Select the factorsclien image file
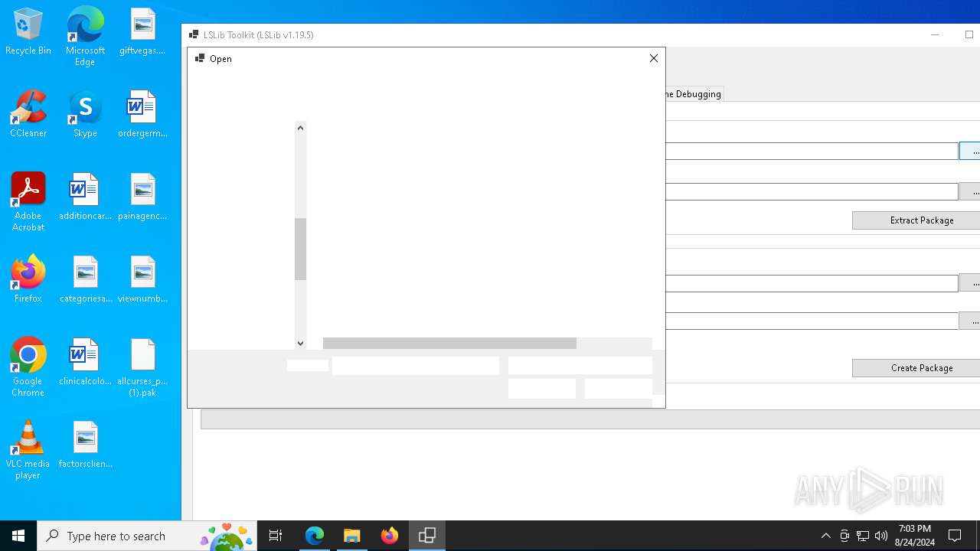980x551 pixels. pyautogui.click(x=85, y=445)
